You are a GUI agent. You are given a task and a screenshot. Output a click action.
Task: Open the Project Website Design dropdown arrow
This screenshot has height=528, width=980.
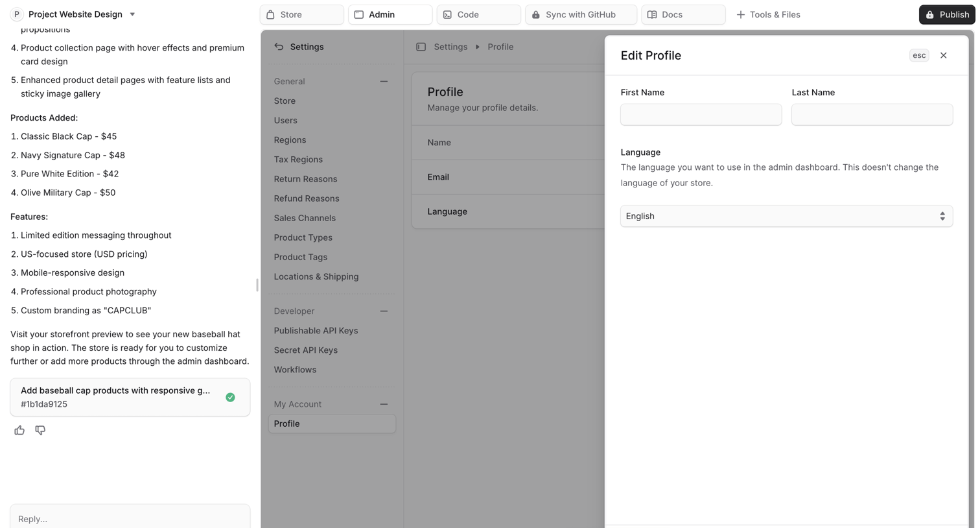coord(132,14)
